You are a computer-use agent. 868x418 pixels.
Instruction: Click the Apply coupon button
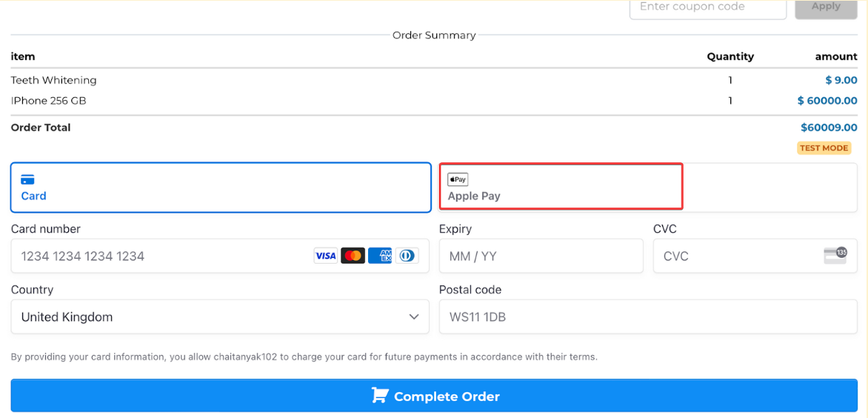(x=825, y=7)
